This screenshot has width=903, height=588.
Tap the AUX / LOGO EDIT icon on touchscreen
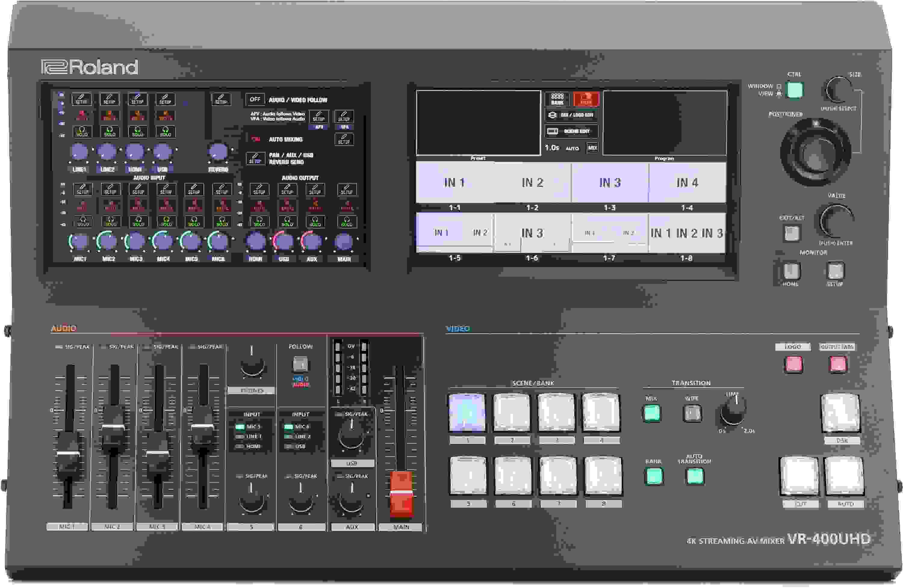572,115
